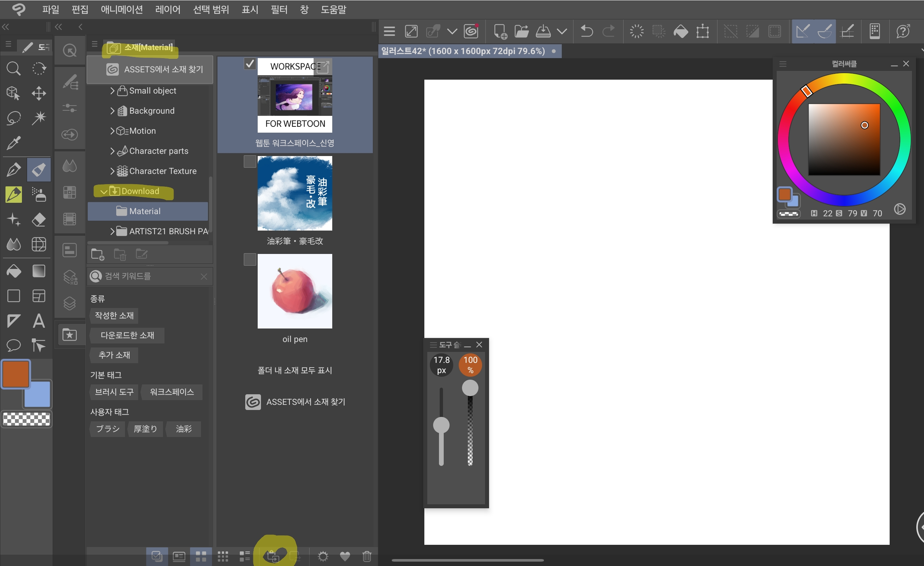Select the Lasso selection tool
The height and width of the screenshot is (566, 924).
(x=14, y=118)
